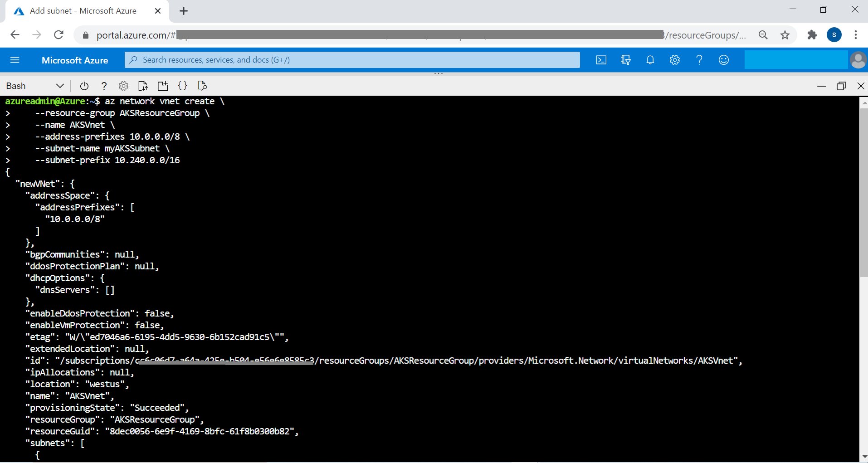The height and width of the screenshot is (463, 868).
Task: Open Cloud Shell help question mark
Action: 104,86
